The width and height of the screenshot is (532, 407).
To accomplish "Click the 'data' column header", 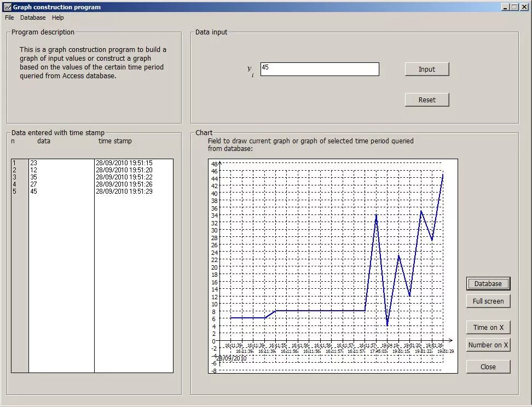I will coord(44,141).
